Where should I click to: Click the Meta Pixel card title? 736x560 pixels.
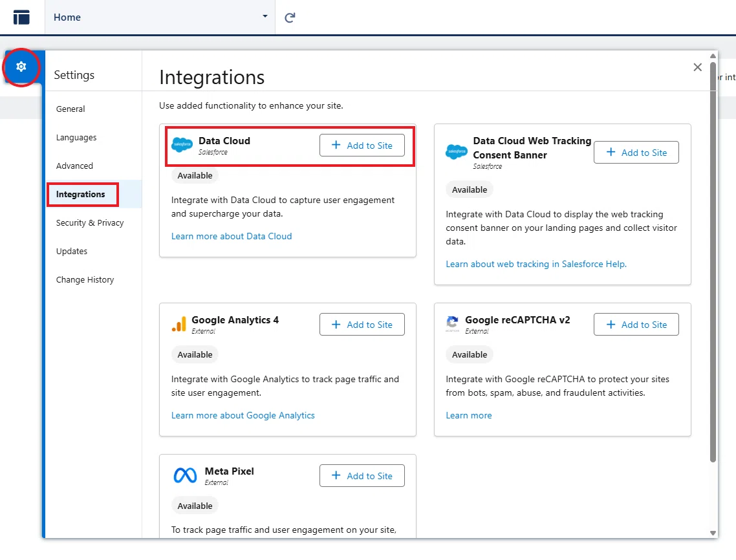[230, 471]
